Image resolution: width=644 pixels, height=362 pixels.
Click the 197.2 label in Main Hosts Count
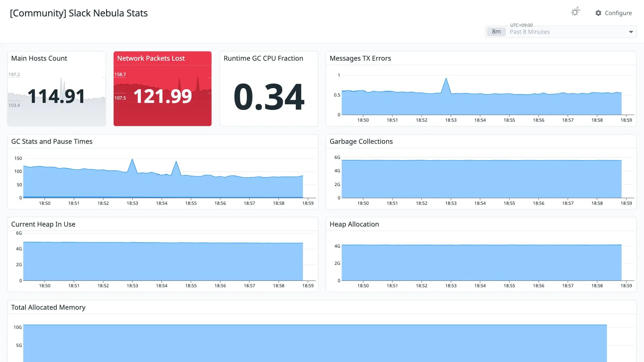click(x=14, y=74)
